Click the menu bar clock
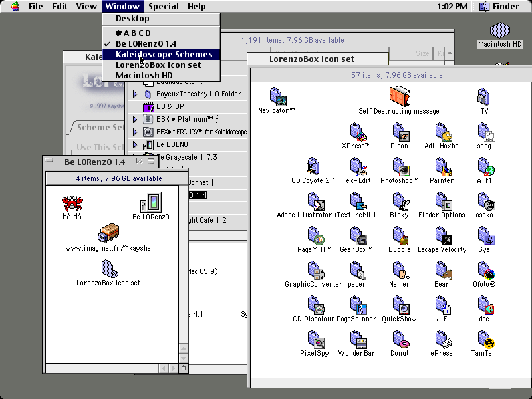The width and height of the screenshot is (532, 399). point(452,7)
